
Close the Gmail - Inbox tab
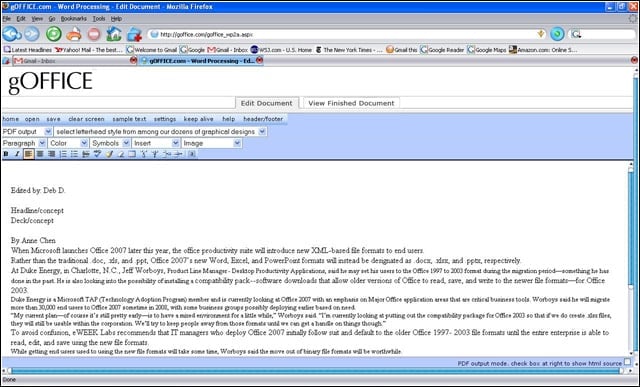133,60
